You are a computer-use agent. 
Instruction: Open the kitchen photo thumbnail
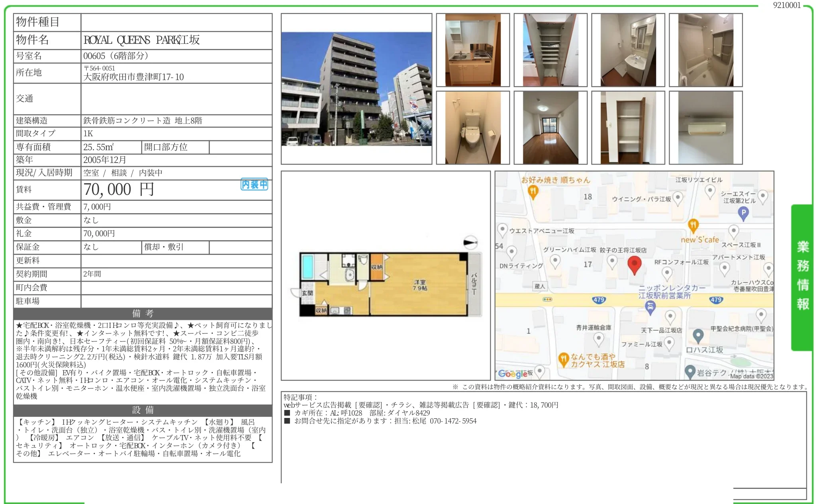point(473,50)
